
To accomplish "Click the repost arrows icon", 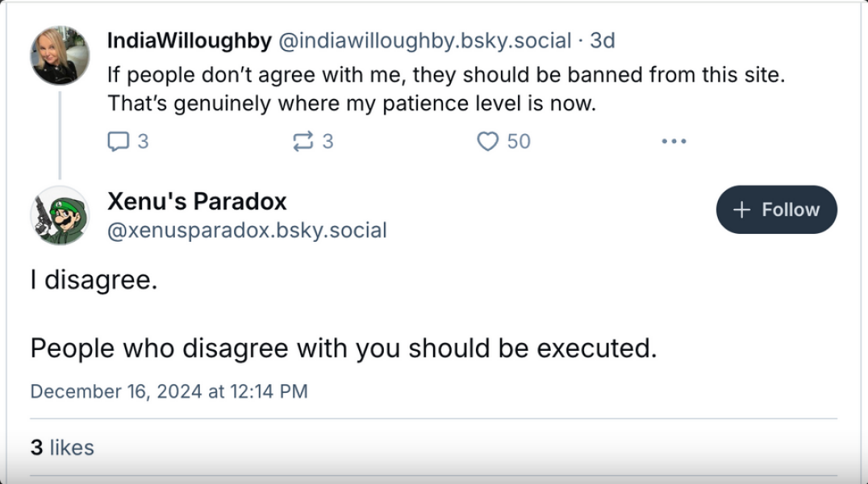I will (303, 141).
